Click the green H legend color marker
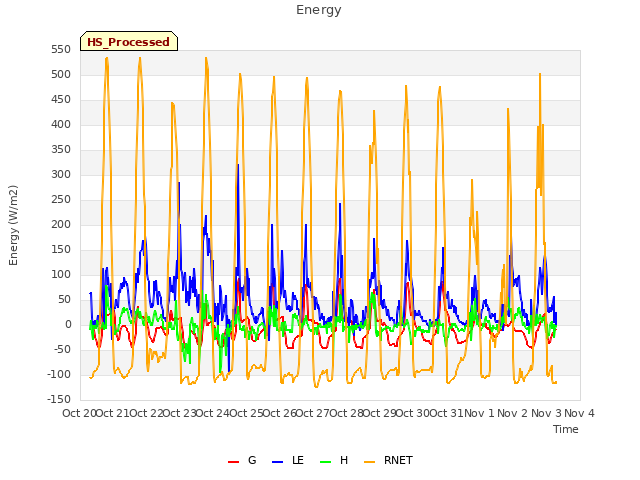The width and height of the screenshot is (640, 480). (x=325, y=462)
